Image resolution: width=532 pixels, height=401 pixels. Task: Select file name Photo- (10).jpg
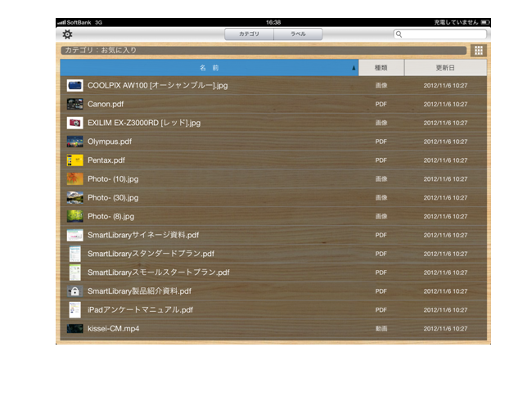click(x=113, y=178)
